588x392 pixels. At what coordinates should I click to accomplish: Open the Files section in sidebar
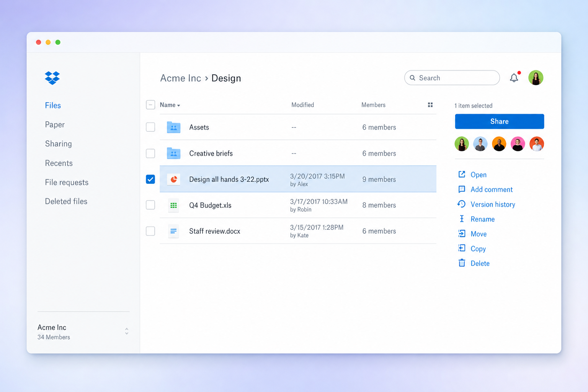[53, 105]
